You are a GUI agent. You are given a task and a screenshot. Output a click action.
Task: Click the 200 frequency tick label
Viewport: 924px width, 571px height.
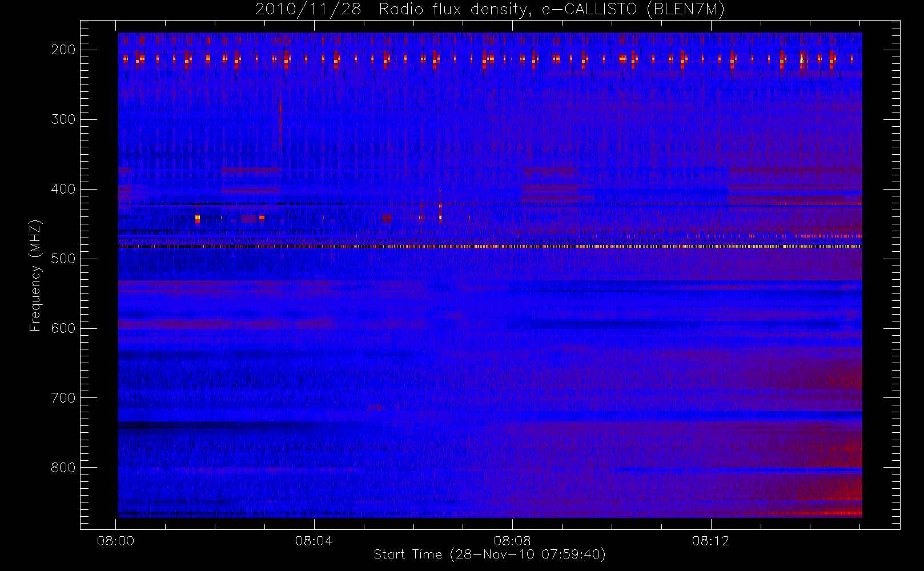[63, 50]
